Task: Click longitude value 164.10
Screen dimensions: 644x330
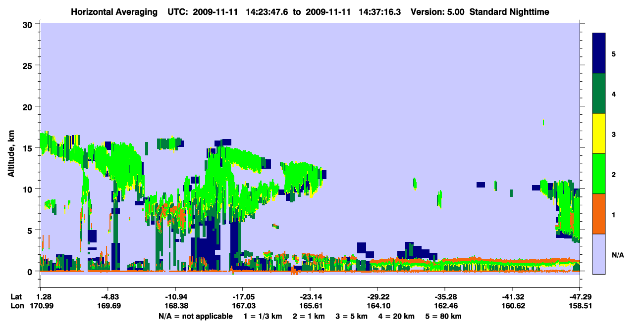Action: (x=377, y=306)
